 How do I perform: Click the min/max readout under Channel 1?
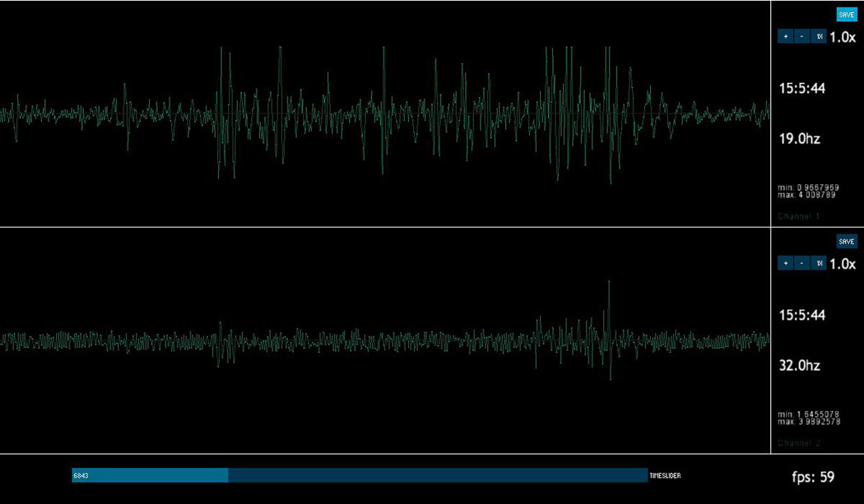807,191
